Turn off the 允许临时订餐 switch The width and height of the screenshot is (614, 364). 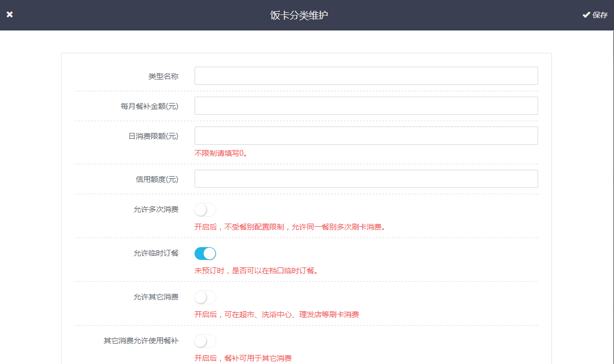[205, 254]
